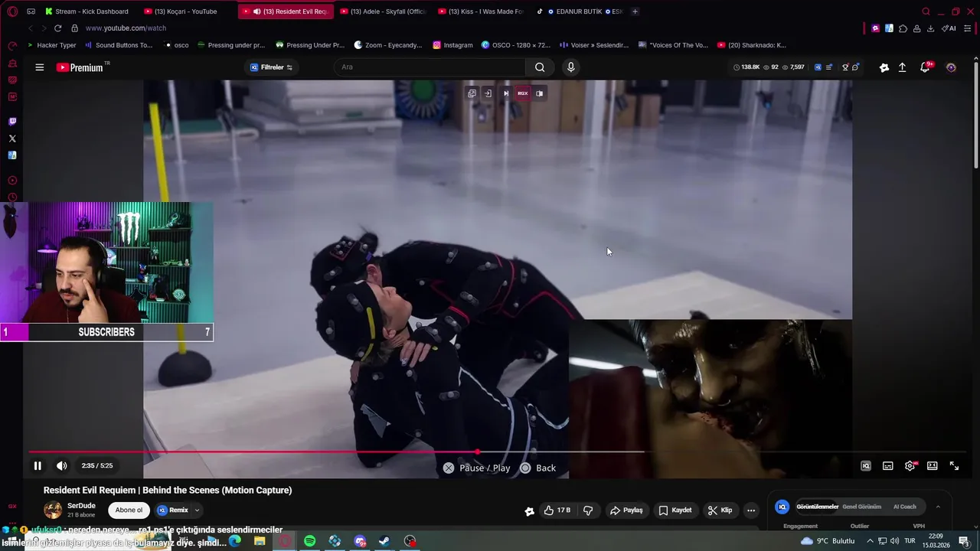Open Voiser Seslendir bookmark
Screen dimensions: 980x551
pyautogui.click(x=594, y=45)
